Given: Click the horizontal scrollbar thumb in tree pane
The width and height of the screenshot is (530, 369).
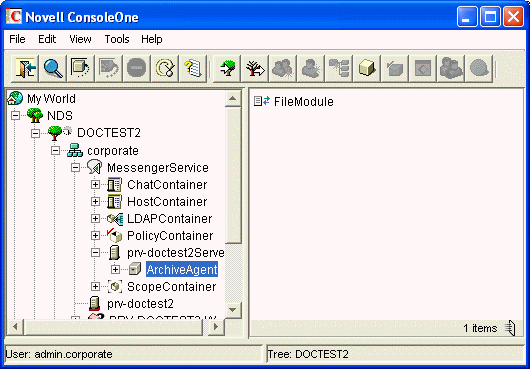Looking at the screenshot, I should coord(114,326).
